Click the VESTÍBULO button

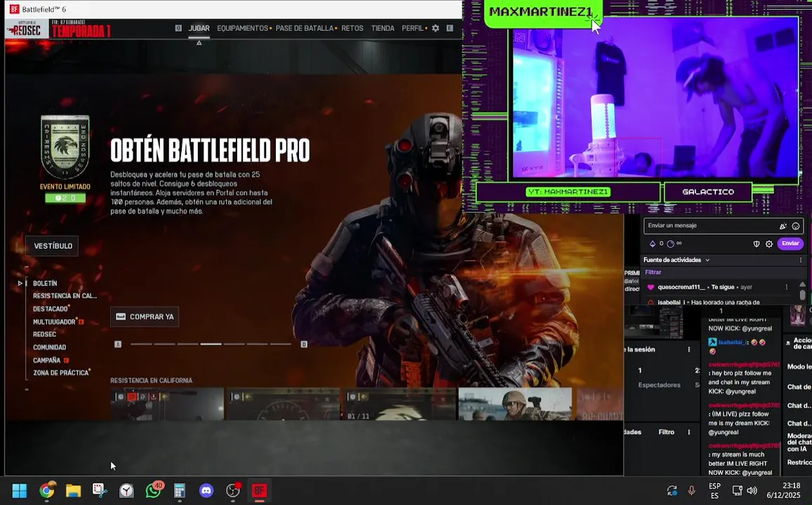click(53, 245)
